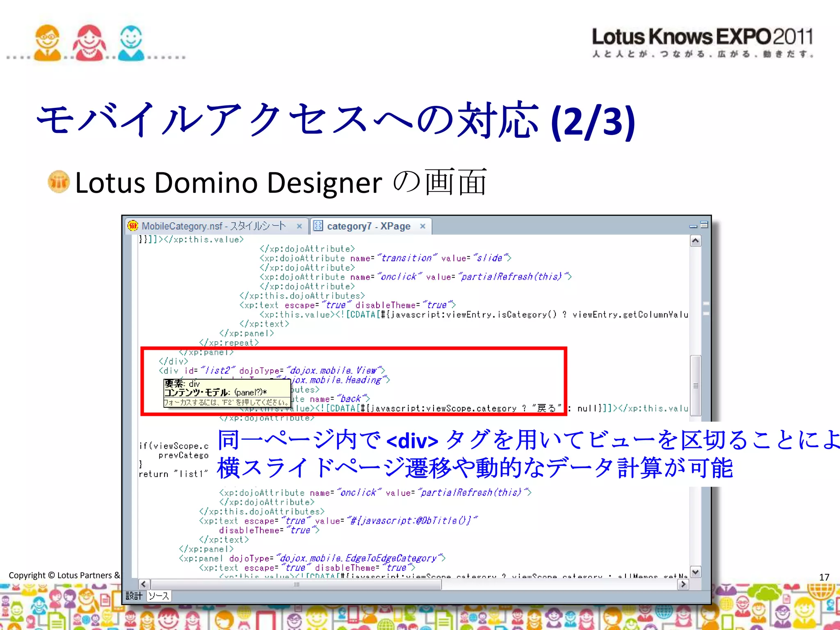Screen dimensions: 840x630
Task: Click the XPage icon on category7 tab
Action: point(318,226)
